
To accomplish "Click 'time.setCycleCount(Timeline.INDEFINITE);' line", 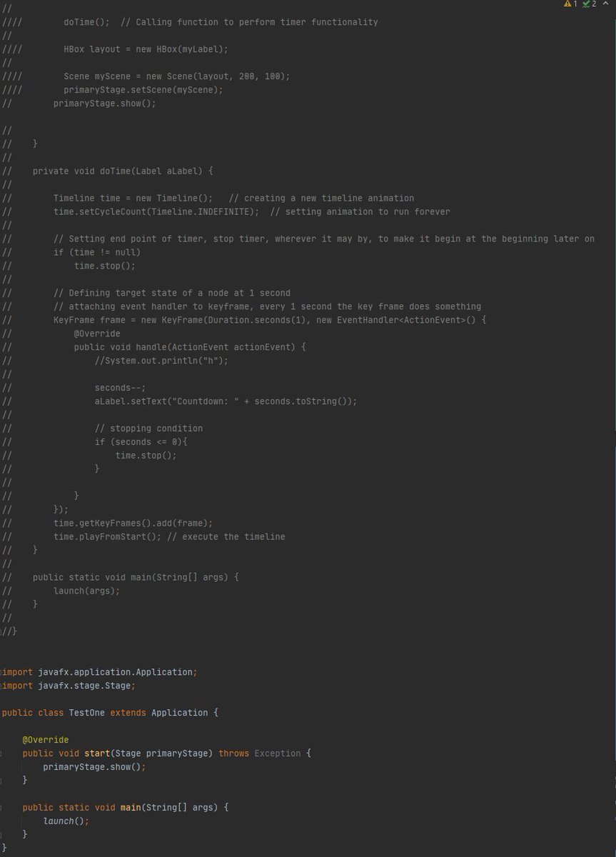I will pos(156,212).
